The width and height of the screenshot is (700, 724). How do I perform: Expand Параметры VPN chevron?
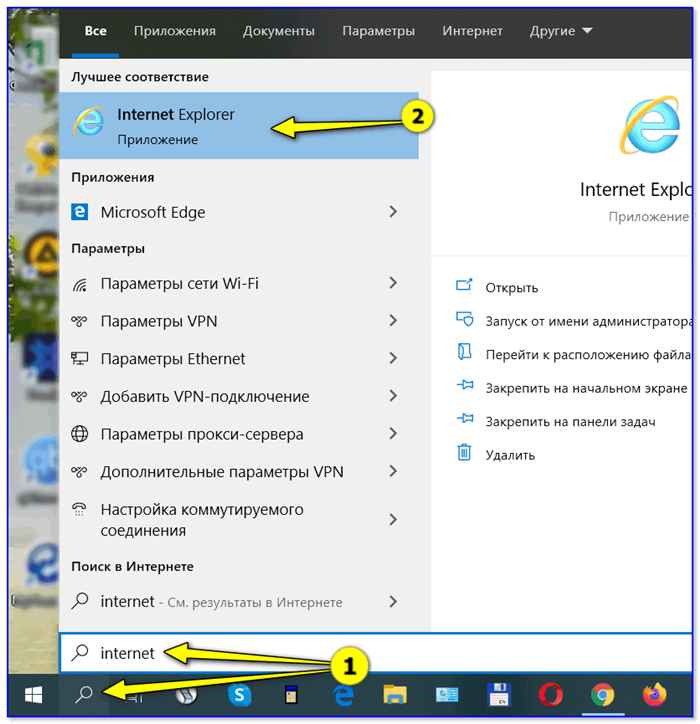[x=393, y=320]
